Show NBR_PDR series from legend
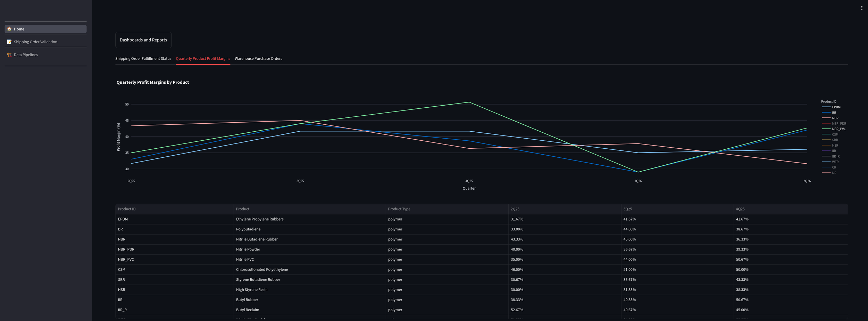Image resolution: width=868 pixels, height=321 pixels. (x=834, y=124)
